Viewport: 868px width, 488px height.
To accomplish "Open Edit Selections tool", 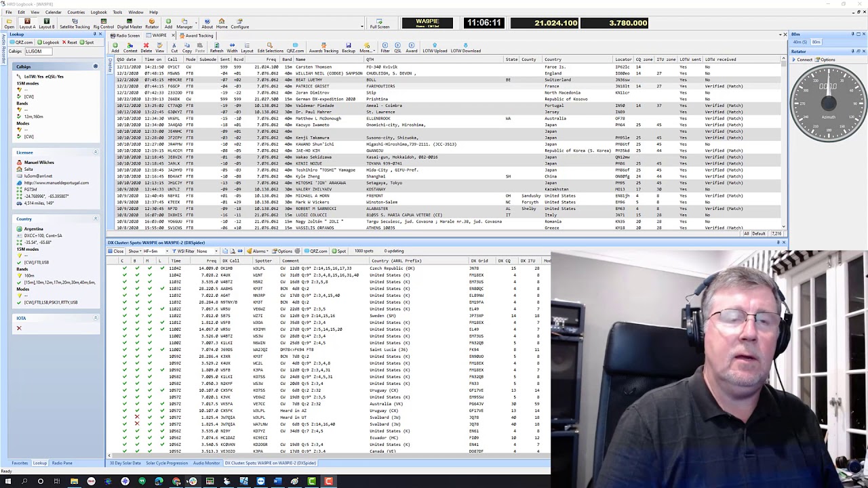I will click(270, 48).
